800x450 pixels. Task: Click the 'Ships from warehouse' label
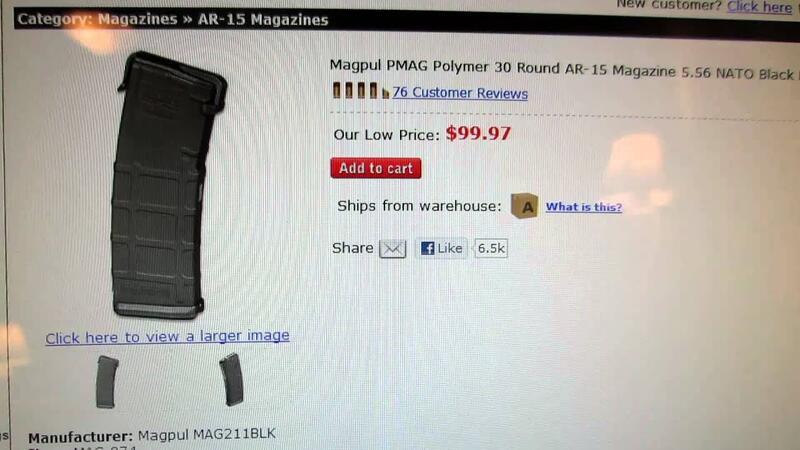tap(419, 206)
